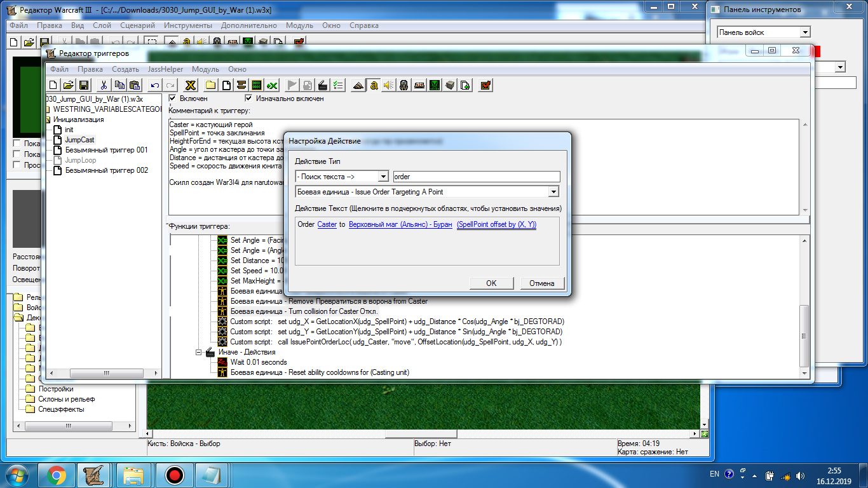Collapse the 'Иначе - Действия' branch
Image resolution: width=868 pixels, height=488 pixels.
coord(199,352)
